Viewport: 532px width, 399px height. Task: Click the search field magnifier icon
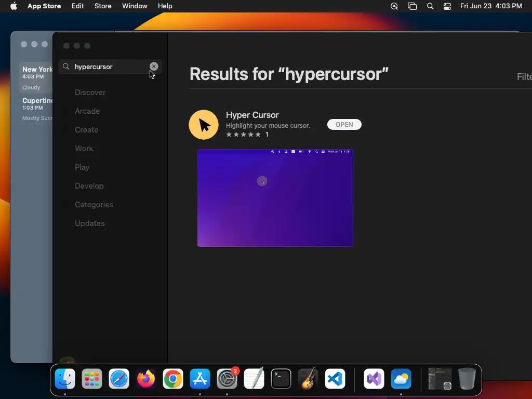pyautogui.click(x=66, y=66)
